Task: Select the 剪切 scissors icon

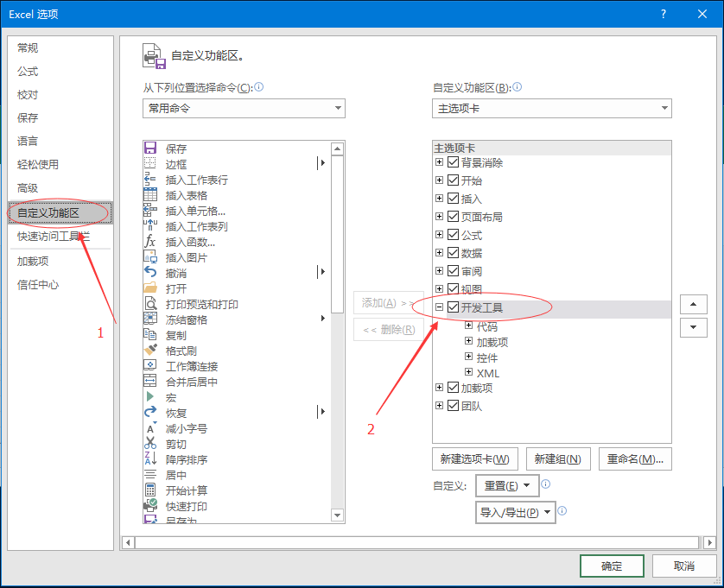Action: [150, 443]
